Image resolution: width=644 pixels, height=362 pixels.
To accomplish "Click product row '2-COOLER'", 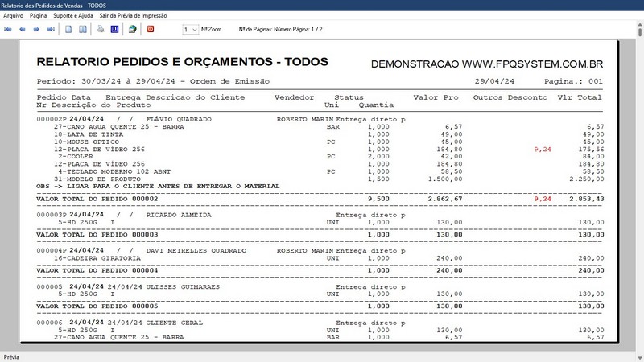I will (76, 156).
